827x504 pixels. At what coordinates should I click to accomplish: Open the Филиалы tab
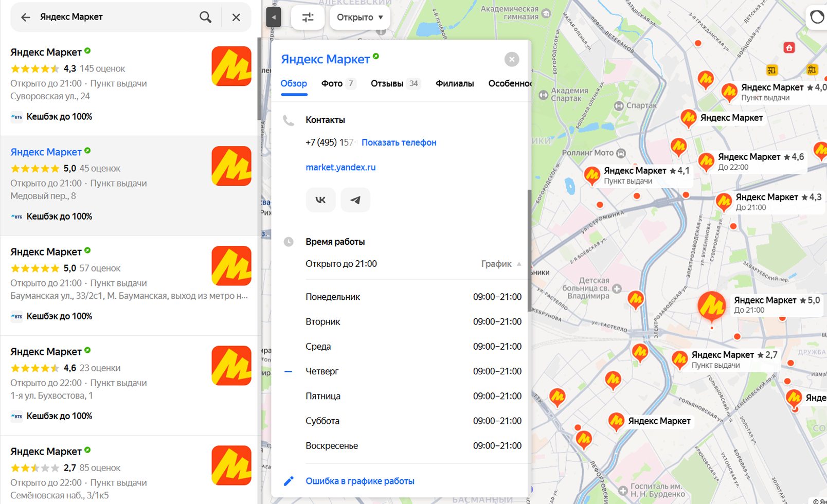455,84
